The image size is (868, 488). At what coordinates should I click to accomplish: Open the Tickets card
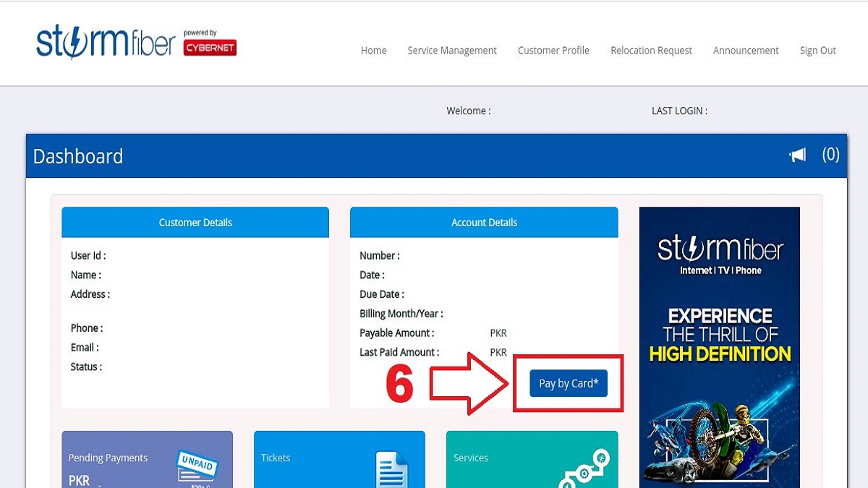click(339, 460)
